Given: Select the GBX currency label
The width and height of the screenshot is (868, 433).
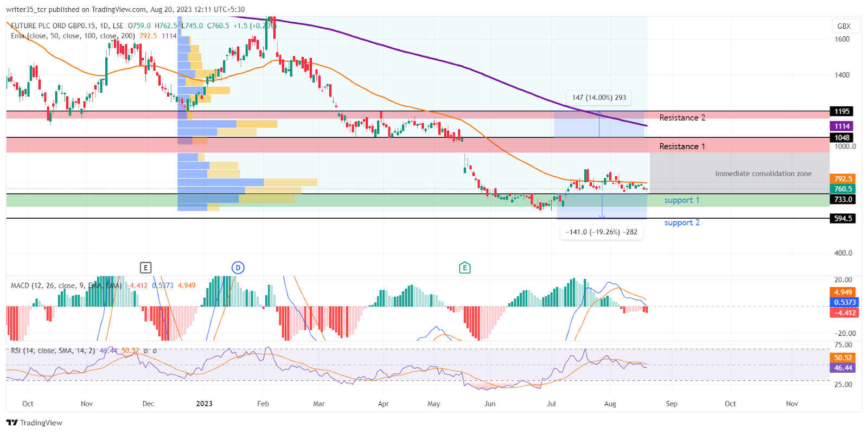Looking at the screenshot, I should tap(844, 26).
